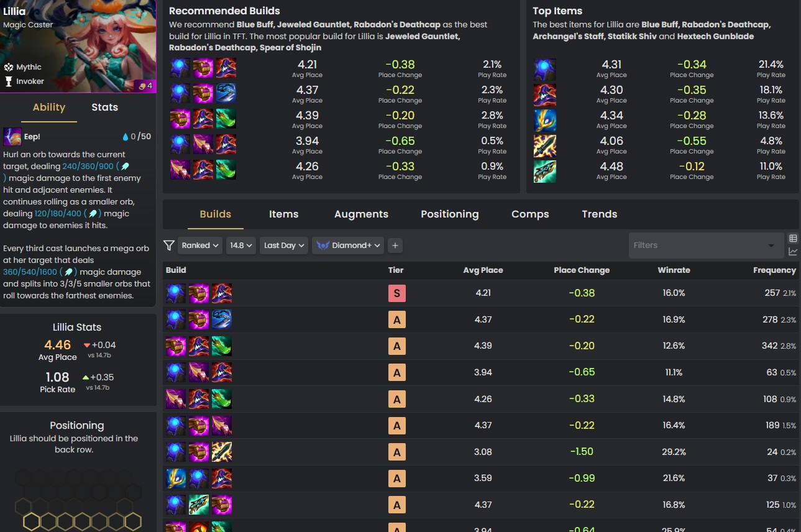
Task: Open the Ranked queue dropdown
Action: (x=200, y=245)
